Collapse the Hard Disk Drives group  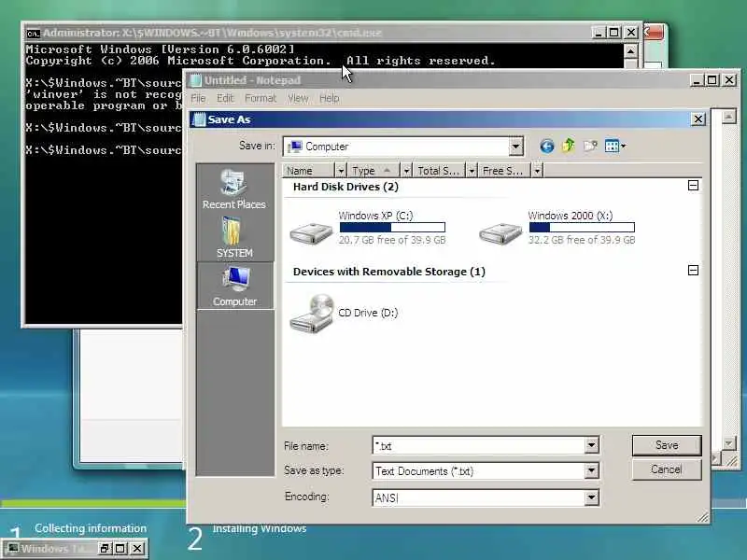[693, 185]
